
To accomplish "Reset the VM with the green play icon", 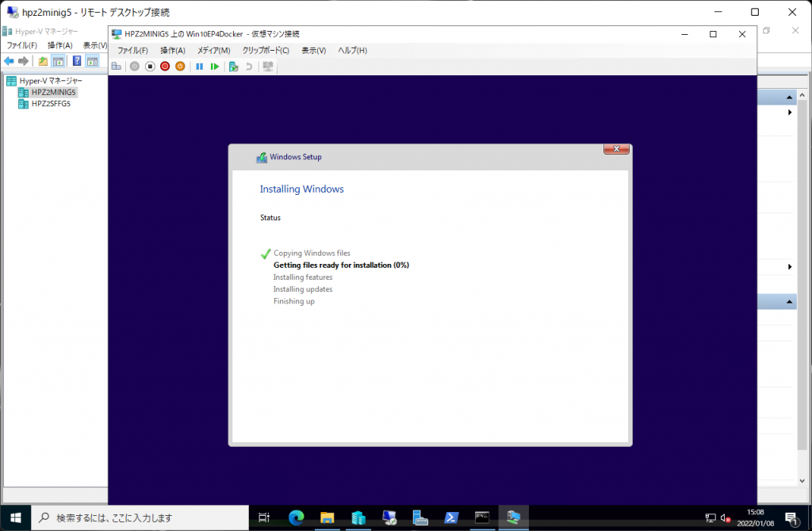I will [214, 67].
